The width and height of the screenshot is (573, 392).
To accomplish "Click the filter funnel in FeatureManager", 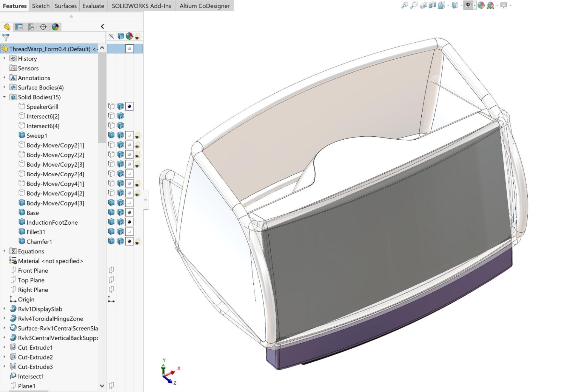I will pyautogui.click(x=5, y=37).
